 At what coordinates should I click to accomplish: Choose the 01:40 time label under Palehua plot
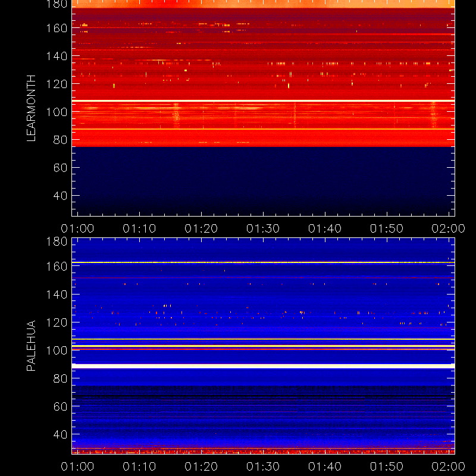[x=325, y=466]
